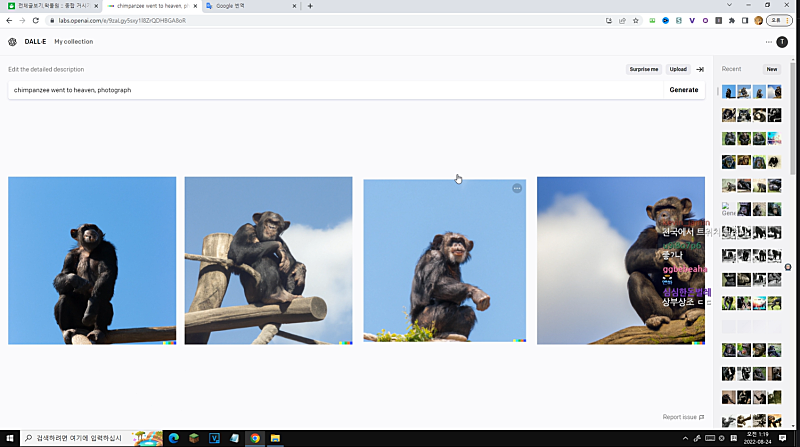Collapse the Recent sidebar with arrow icon
This screenshot has width=800, height=447.
(x=700, y=69)
